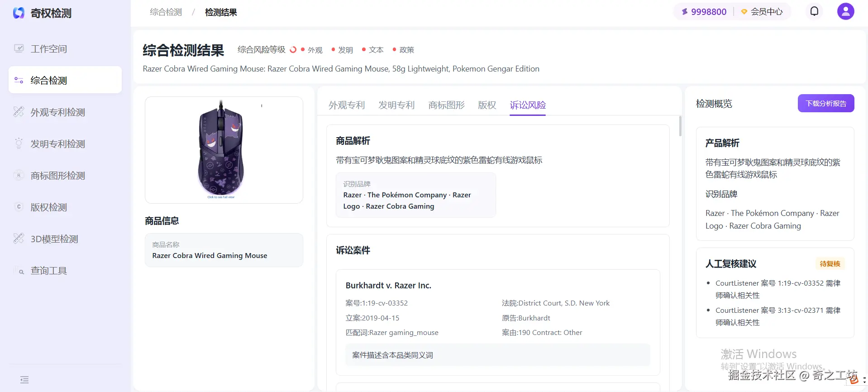Image resolution: width=868 pixels, height=392 pixels.
Task: Click the 诉讼案件 section heading
Action: tap(353, 250)
